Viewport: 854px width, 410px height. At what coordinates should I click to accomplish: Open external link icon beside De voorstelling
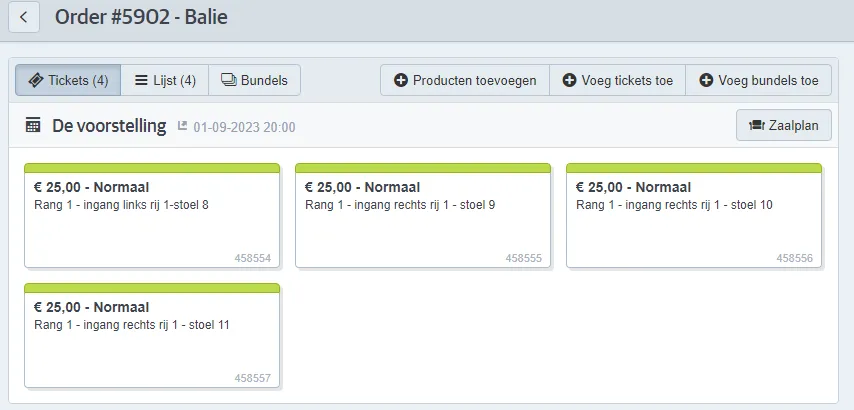(182, 126)
